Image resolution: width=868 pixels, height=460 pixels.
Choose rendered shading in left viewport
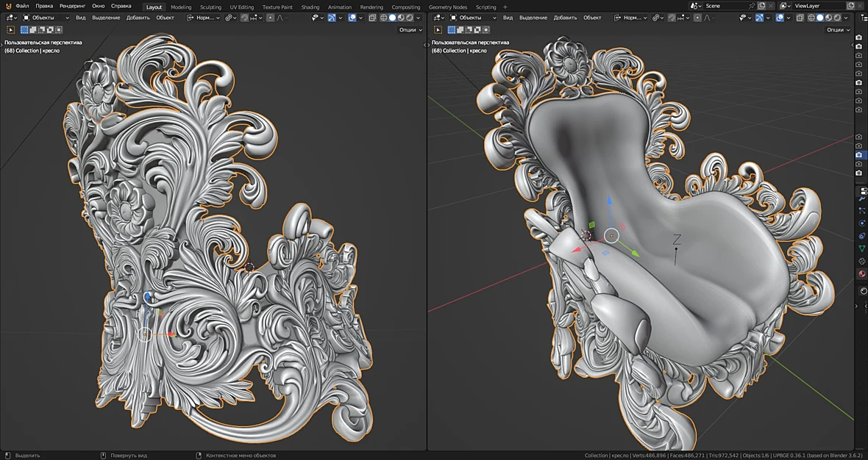[410, 18]
